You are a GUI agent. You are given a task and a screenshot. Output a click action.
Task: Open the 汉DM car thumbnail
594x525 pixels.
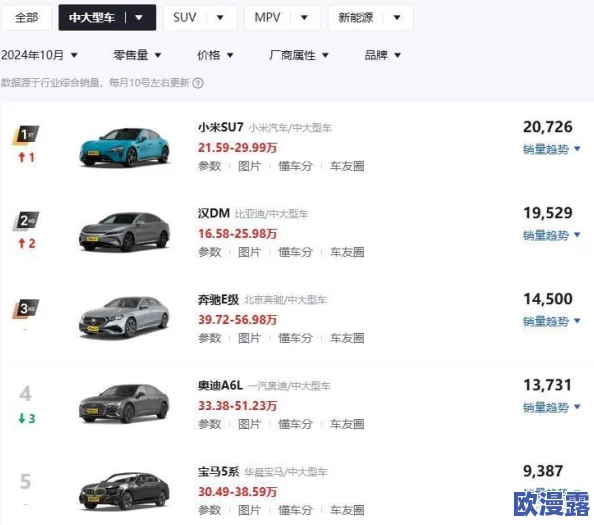point(124,232)
